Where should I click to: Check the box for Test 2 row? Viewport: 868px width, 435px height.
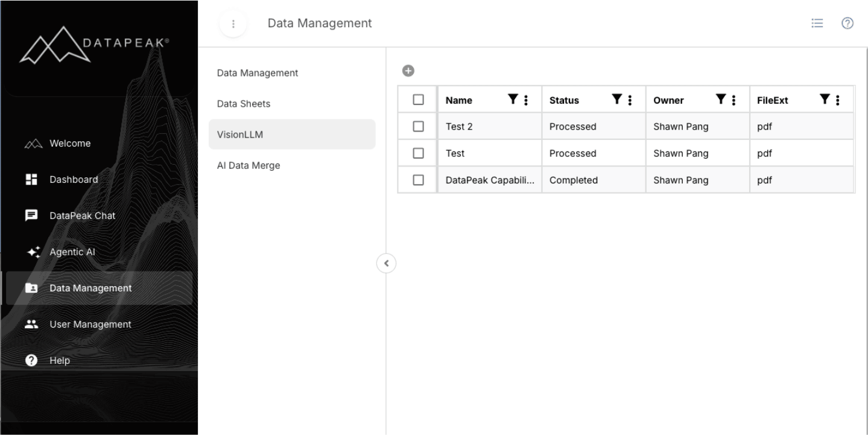tap(418, 126)
